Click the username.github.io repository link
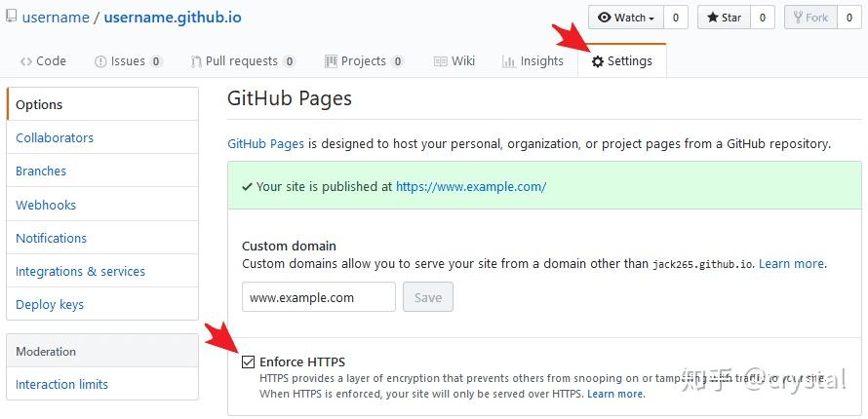868x419 pixels. point(173,18)
